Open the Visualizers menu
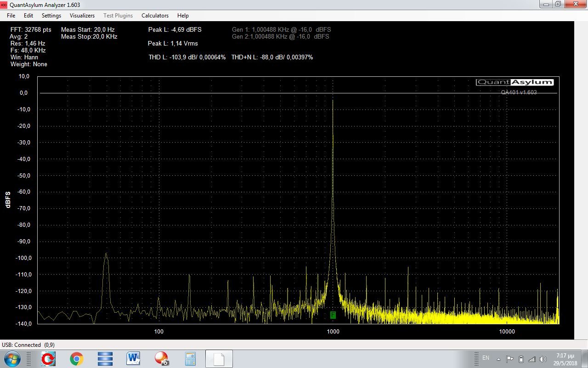Screen dimensions: 588x368 pos(82,16)
